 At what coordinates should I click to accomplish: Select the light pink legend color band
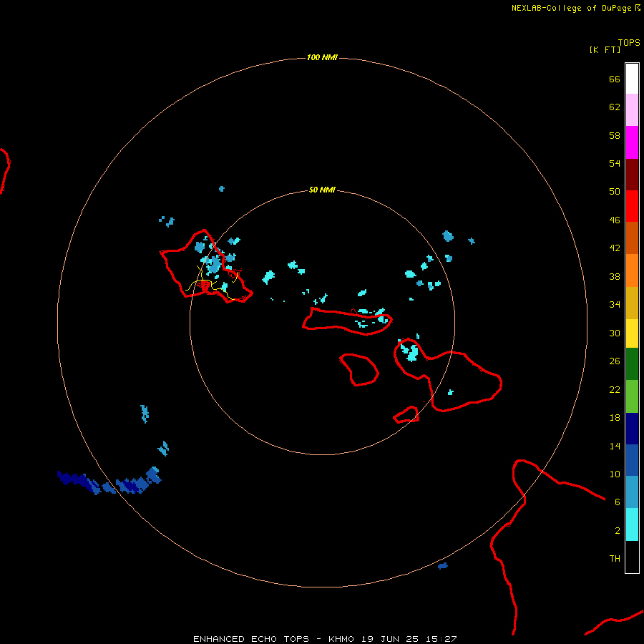click(x=632, y=110)
